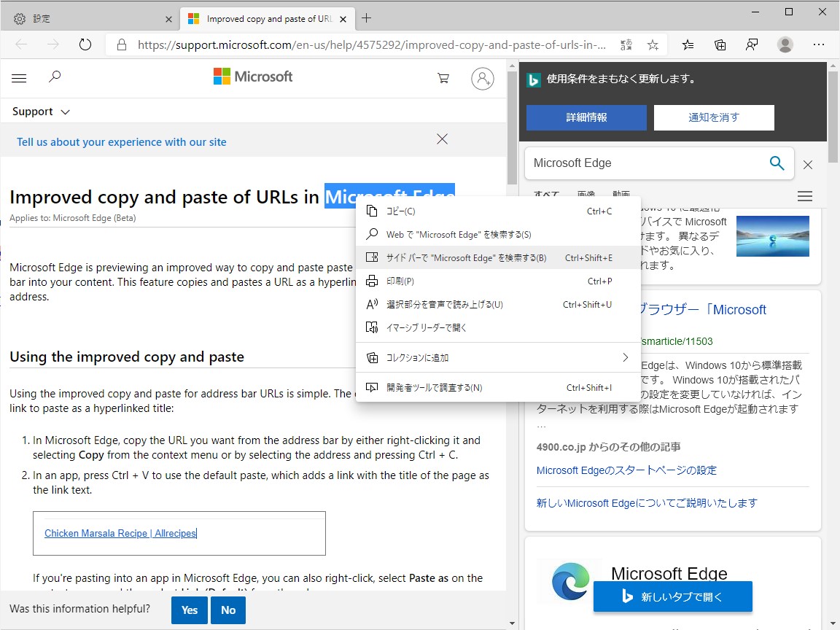Open Chicken Marsala Recipe | Allrecipes link
Image resolution: width=840 pixels, height=630 pixels.
pos(120,533)
